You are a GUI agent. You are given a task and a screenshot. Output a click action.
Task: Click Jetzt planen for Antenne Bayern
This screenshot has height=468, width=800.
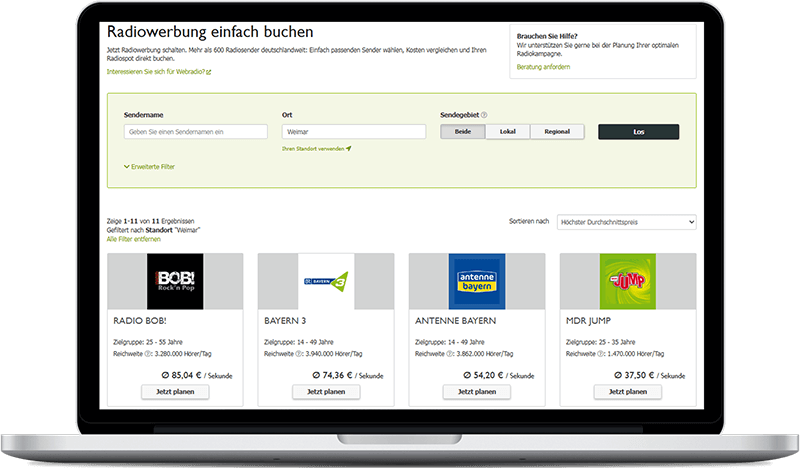coord(477,392)
